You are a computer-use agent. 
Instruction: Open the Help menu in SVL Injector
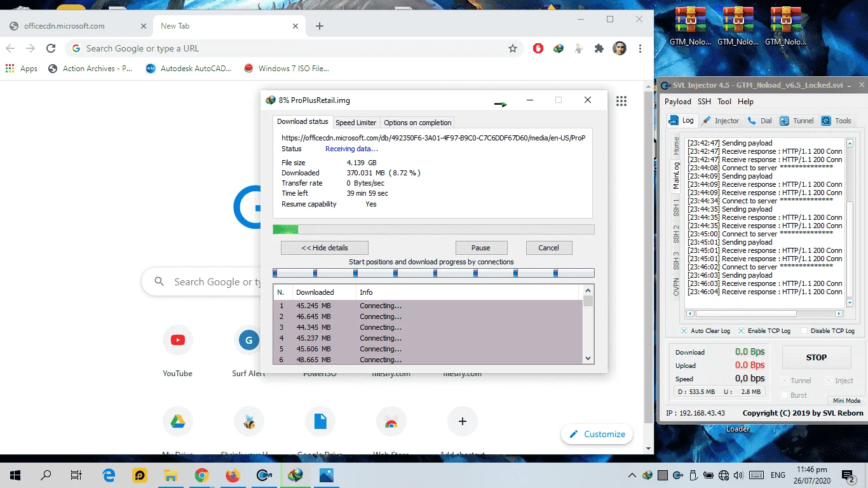pos(745,102)
